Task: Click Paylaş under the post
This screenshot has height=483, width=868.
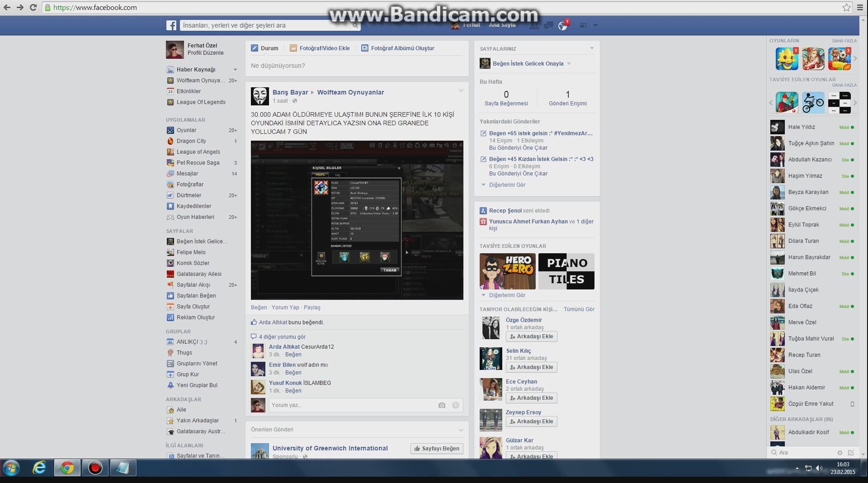Action: 312,308
